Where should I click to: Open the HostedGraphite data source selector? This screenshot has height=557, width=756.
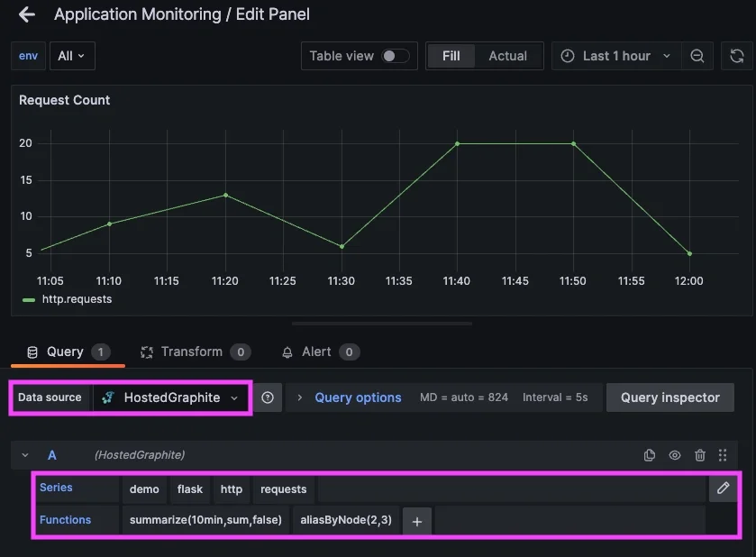pos(171,397)
